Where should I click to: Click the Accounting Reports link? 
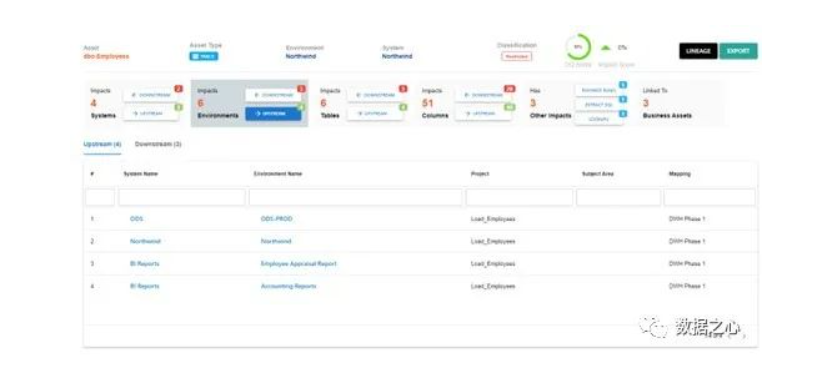[288, 286]
